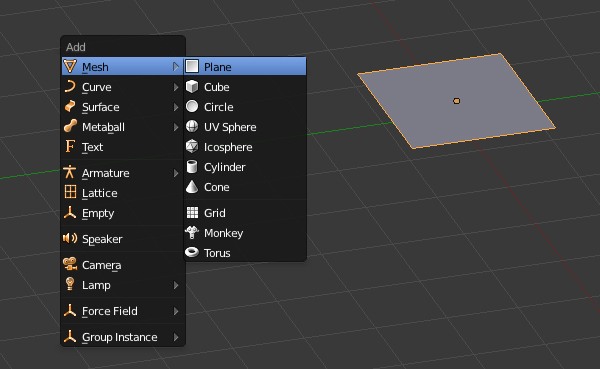Click the Torus ring icon
Viewport: 600px width, 369px height.
[x=192, y=252]
